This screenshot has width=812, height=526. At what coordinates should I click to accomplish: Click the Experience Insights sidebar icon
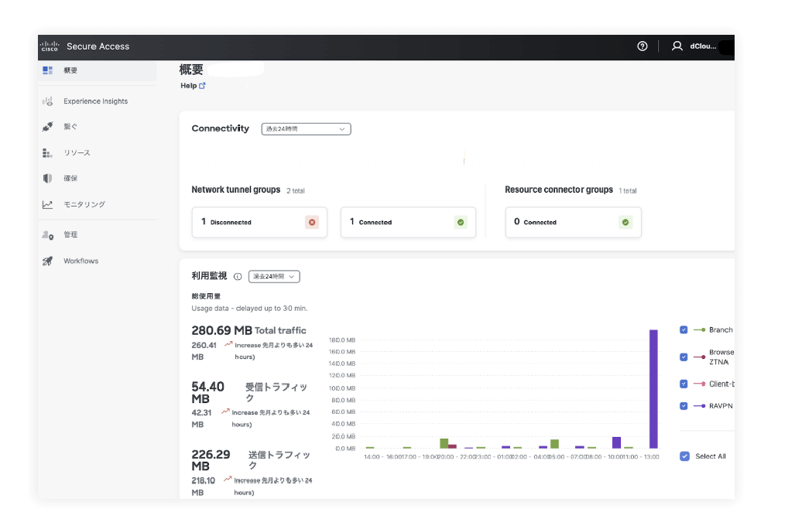click(48, 101)
